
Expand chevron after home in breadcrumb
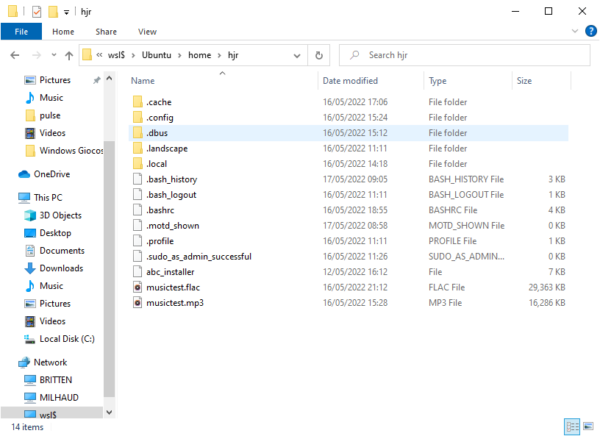coord(219,56)
